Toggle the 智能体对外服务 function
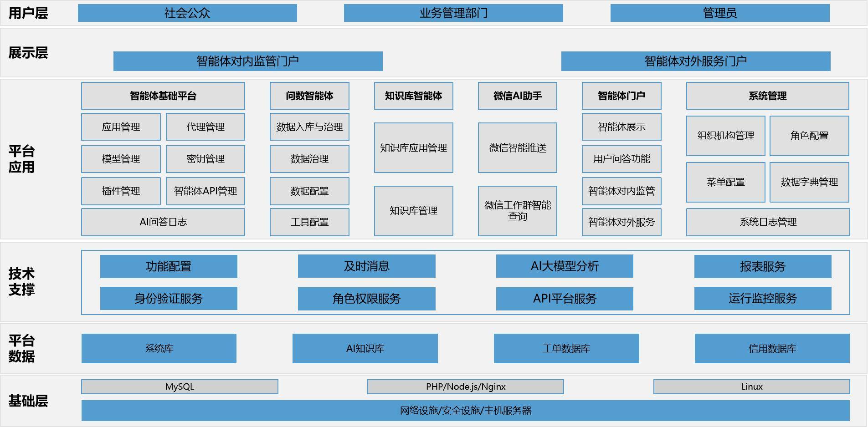868x427 pixels. [x=621, y=222]
